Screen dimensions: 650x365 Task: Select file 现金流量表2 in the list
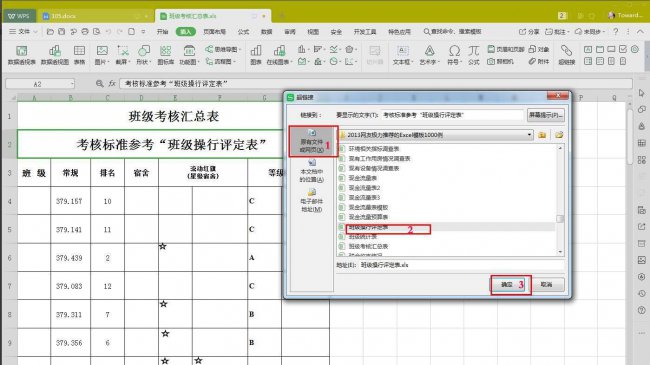pyautogui.click(x=364, y=188)
